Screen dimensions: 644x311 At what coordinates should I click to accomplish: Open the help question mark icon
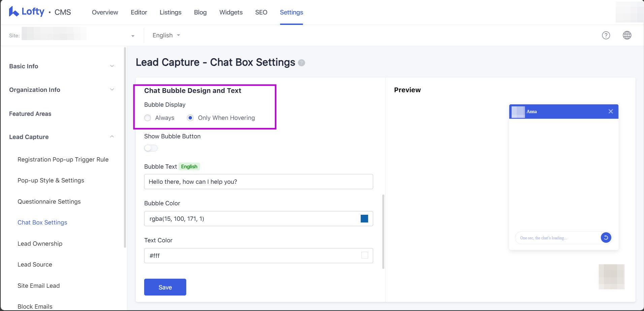[x=606, y=35]
